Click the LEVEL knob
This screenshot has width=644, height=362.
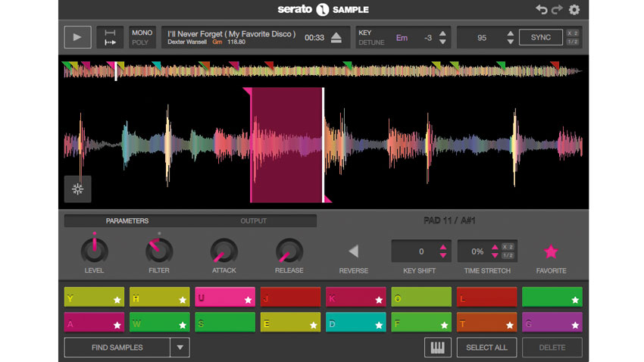[95, 251]
